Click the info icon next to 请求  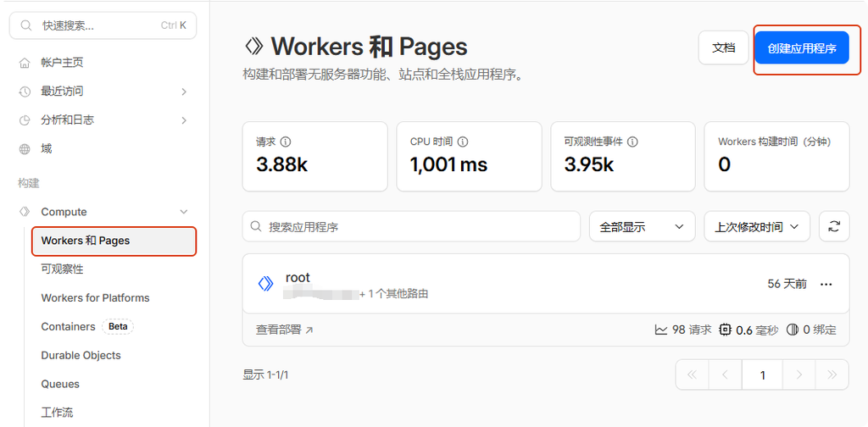point(286,141)
